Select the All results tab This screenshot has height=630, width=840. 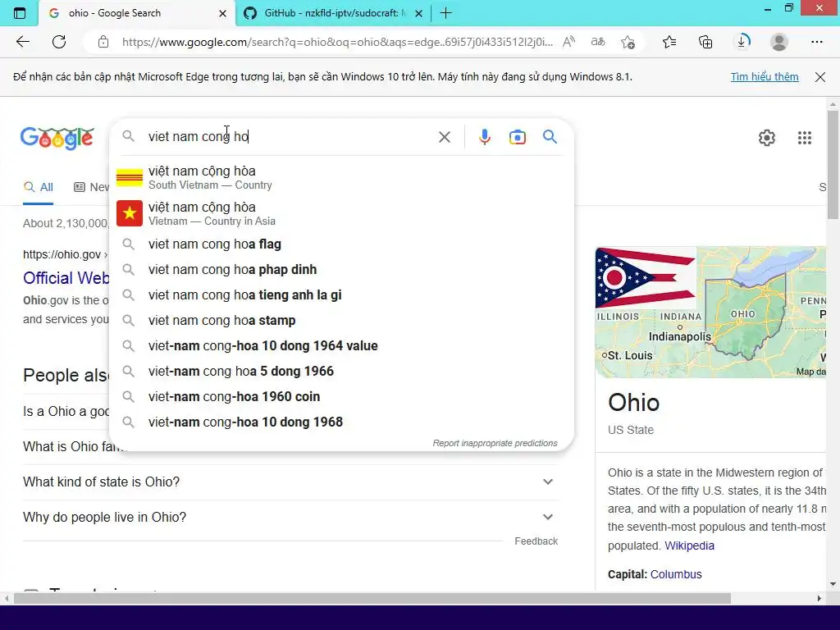tap(38, 188)
